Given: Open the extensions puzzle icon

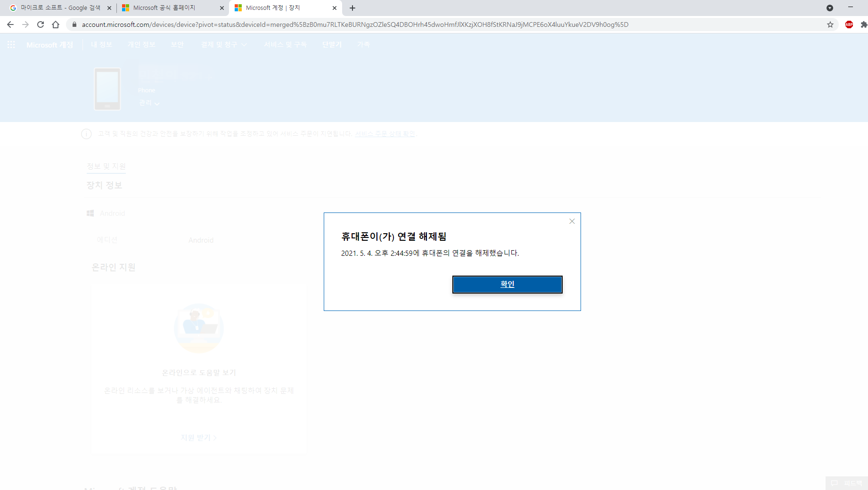Looking at the screenshot, I should coord(863,24).
